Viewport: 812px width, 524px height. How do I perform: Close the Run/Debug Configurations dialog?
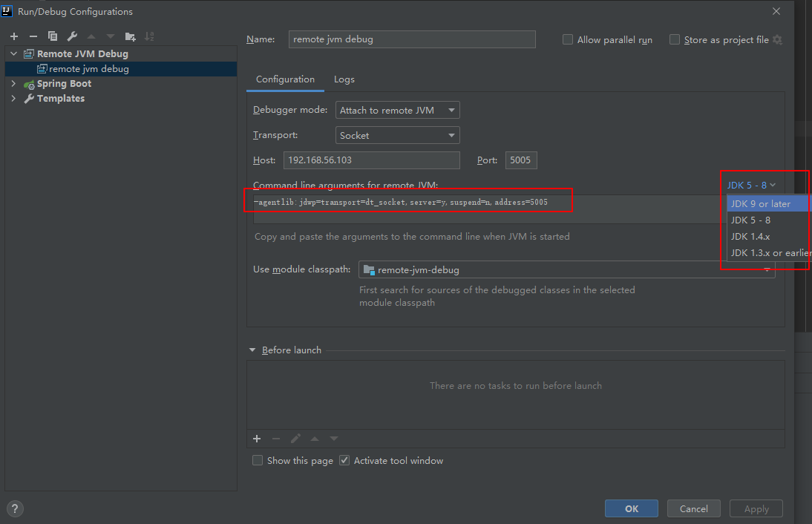tap(776, 11)
